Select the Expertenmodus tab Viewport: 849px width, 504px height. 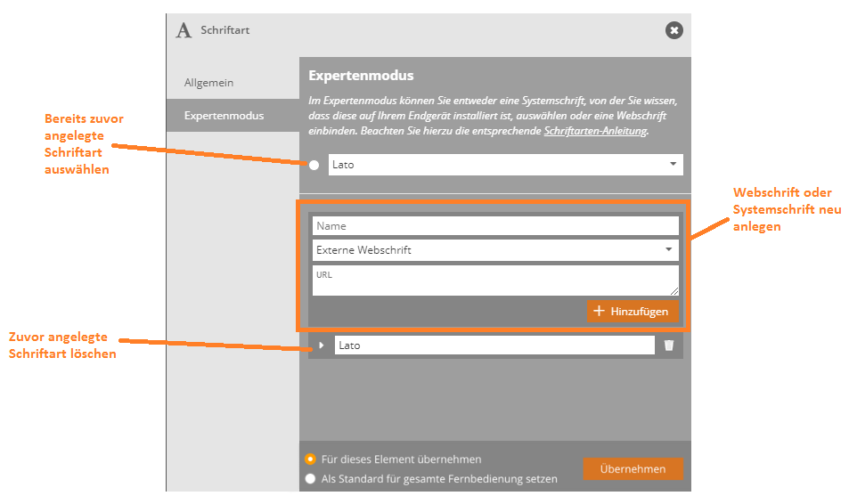[224, 116]
